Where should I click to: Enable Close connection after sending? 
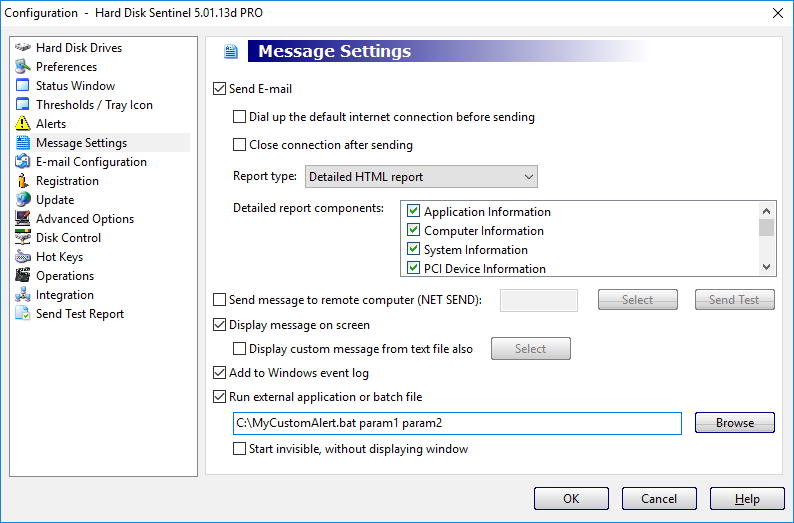[239, 144]
